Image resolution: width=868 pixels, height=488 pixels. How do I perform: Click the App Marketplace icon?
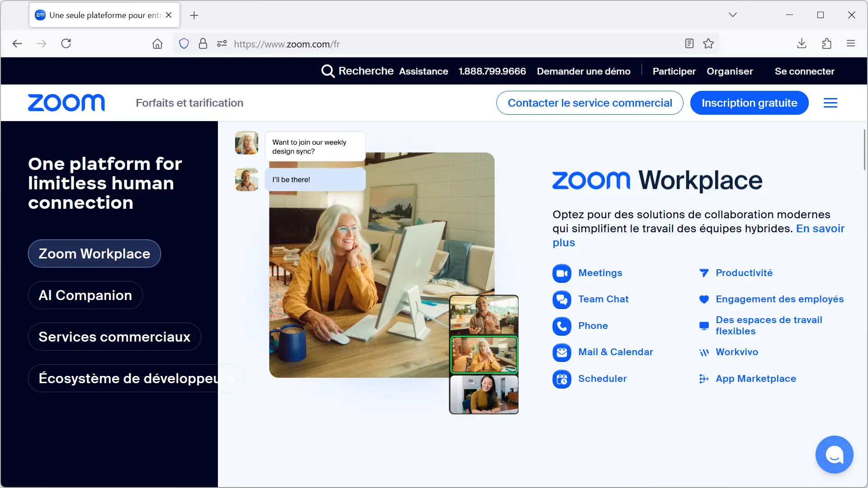pos(704,379)
